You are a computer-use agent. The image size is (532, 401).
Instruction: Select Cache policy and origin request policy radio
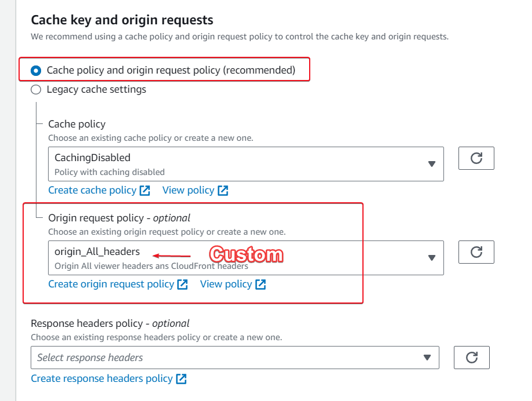click(36, 71)
